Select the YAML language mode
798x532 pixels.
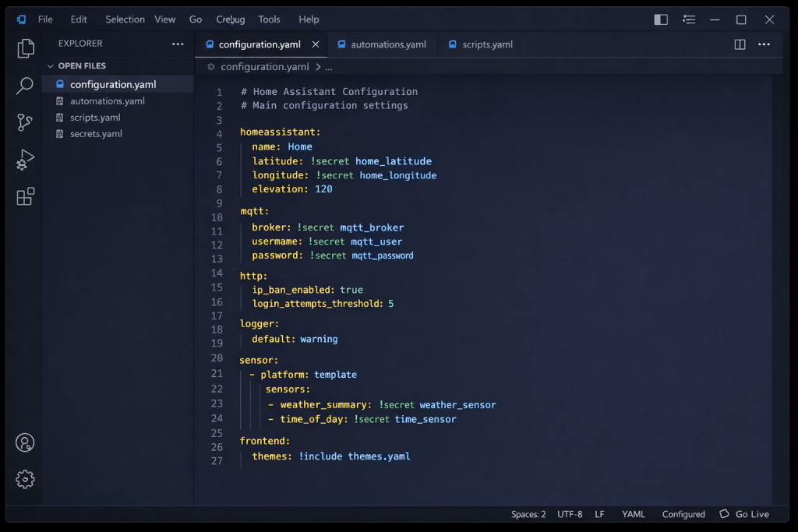pyautogui.click(x=633, y=514)
